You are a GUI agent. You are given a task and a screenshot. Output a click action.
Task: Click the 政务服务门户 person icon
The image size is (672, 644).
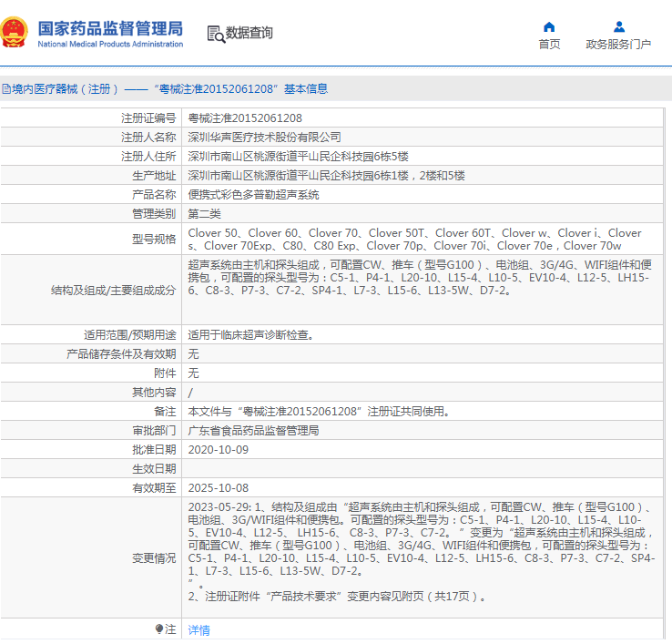tap(619, 27)
